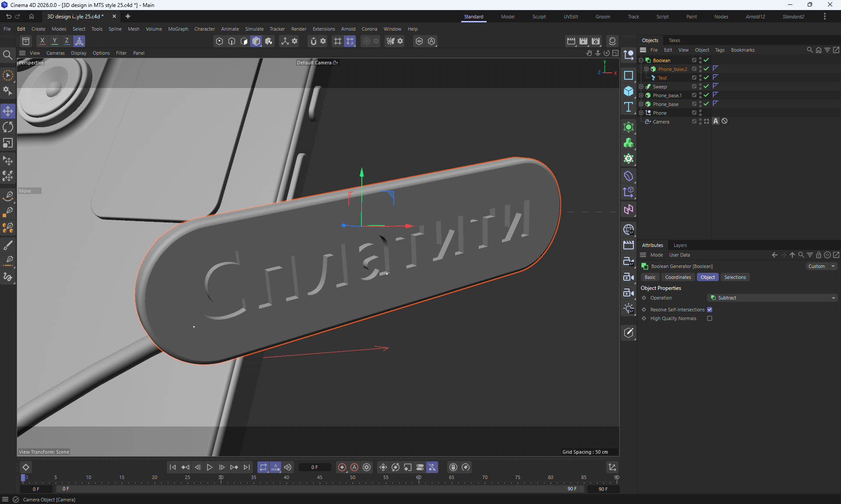The height and width of the screenshot is (504, 841).
Task: Uncheck Resolve Self-Intersections
Action: coord(710,310)
